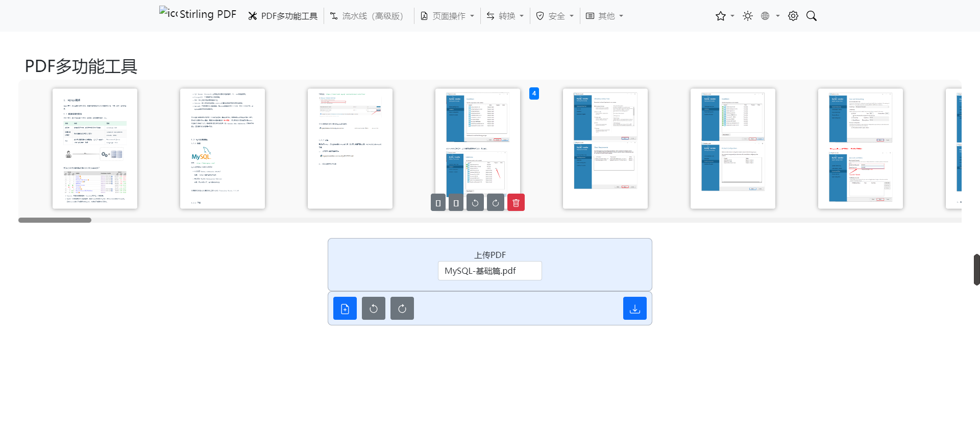
Task: Select page 5 thumbnail
Action: (x=605, y=149)
